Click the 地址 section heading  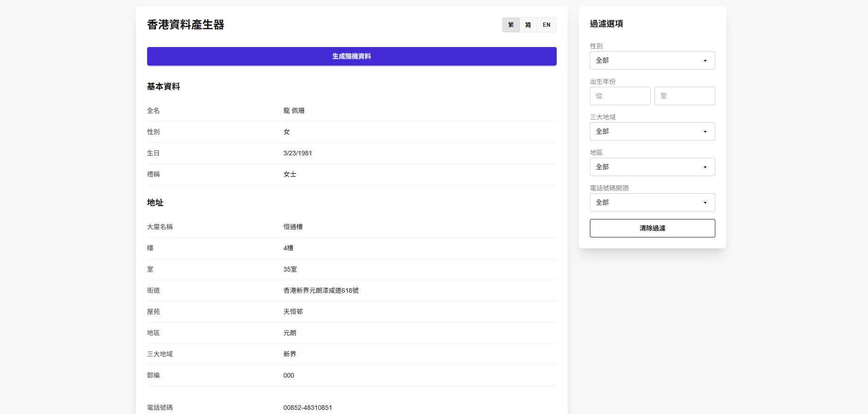(x=155, y=203)
